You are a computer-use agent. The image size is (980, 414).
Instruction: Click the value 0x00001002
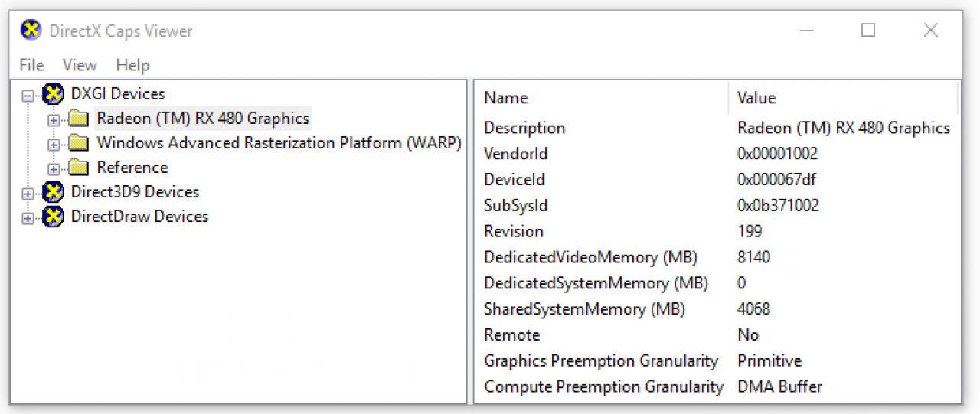coord(777,154)
